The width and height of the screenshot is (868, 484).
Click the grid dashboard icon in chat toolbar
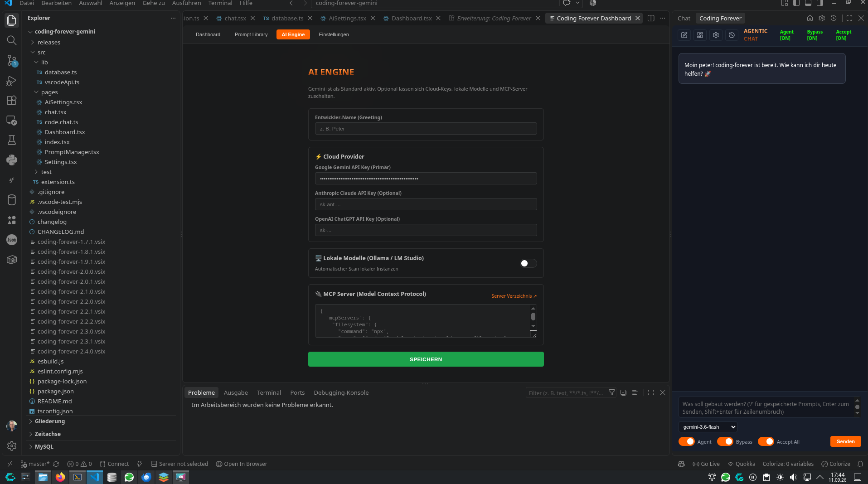pyautogui.click(x=700, y=35)
